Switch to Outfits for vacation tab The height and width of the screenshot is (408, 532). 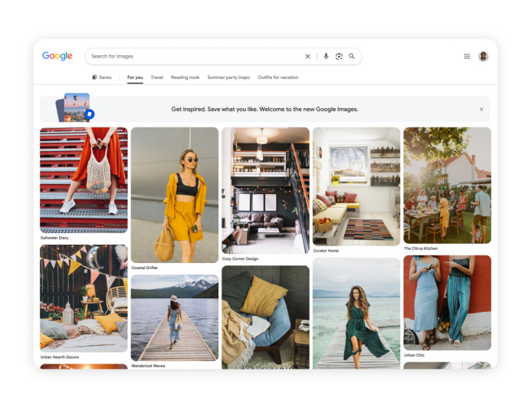click(278, 77)
